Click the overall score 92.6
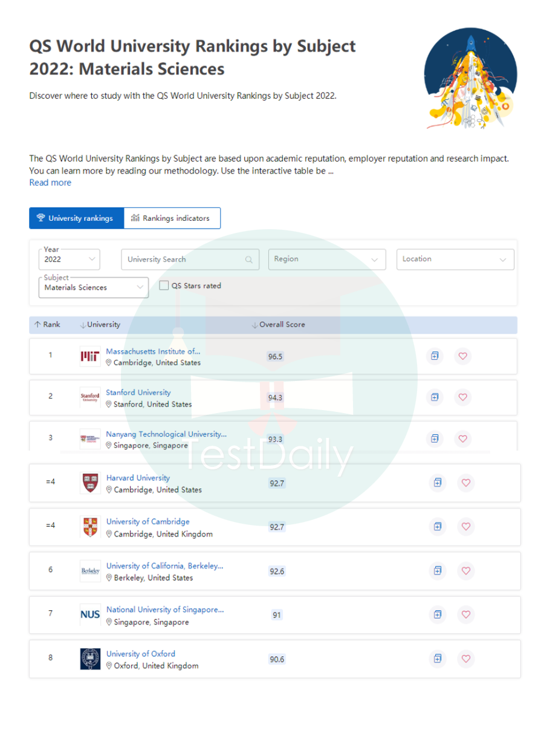Screen dimensions: 544x756 277,571
